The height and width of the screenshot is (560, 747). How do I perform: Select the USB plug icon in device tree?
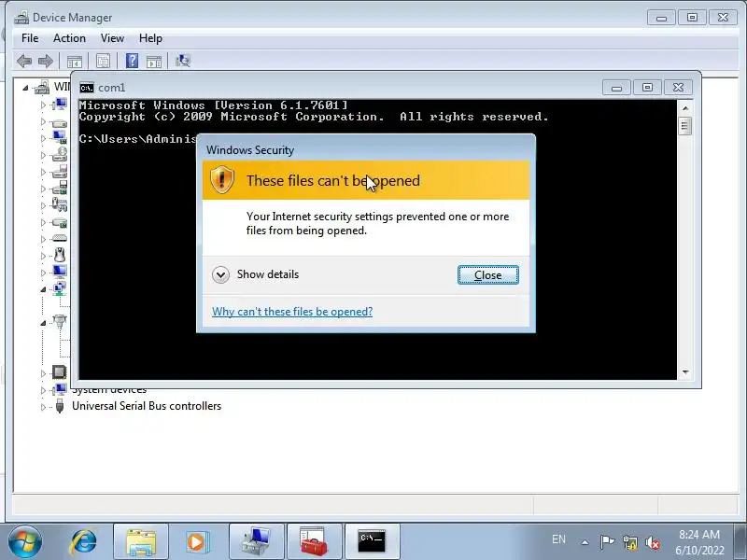pos(60,406)
